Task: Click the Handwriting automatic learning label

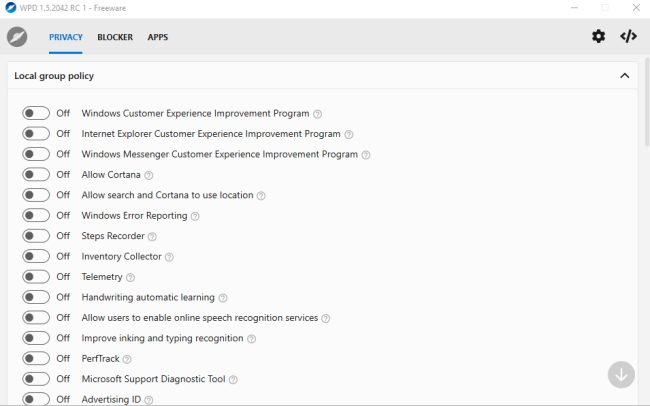Action: pyautogui.click(x=148, y=297)
